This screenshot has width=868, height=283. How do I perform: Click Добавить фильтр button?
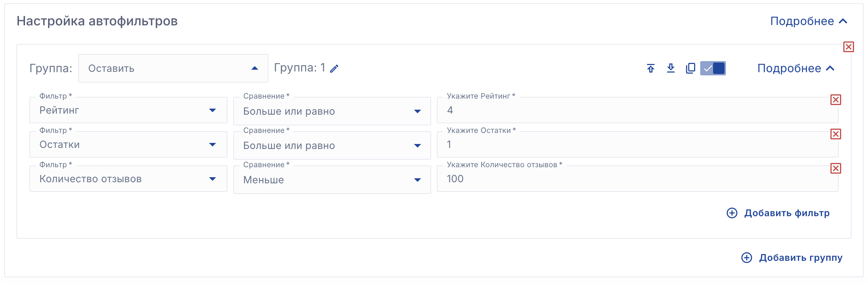(778, 213)
